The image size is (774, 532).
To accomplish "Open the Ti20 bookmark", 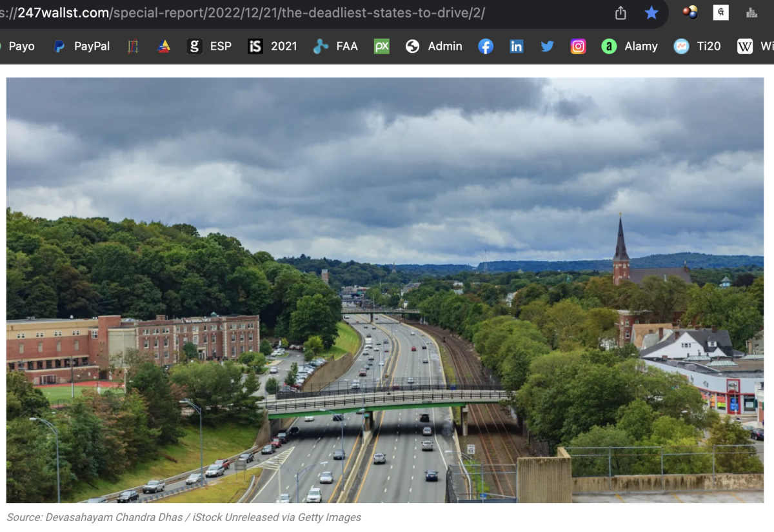I will pyautogui.click(x=698, y=46).
